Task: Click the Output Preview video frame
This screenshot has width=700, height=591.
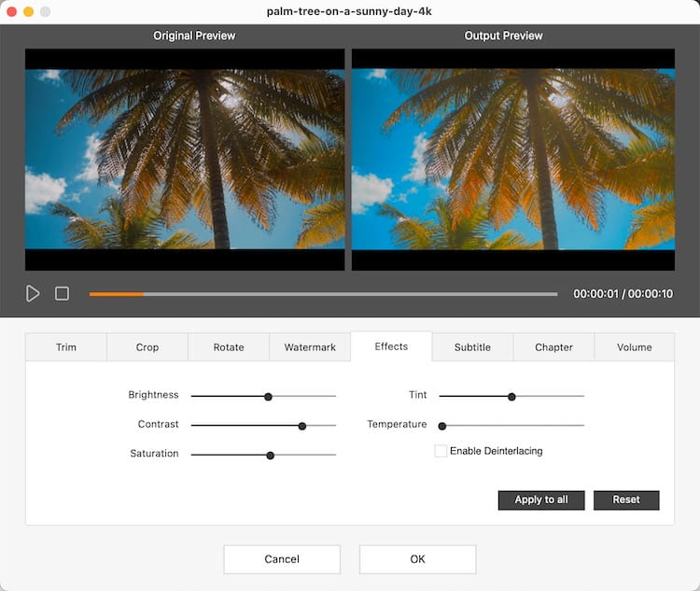Action: pos(513,160)
